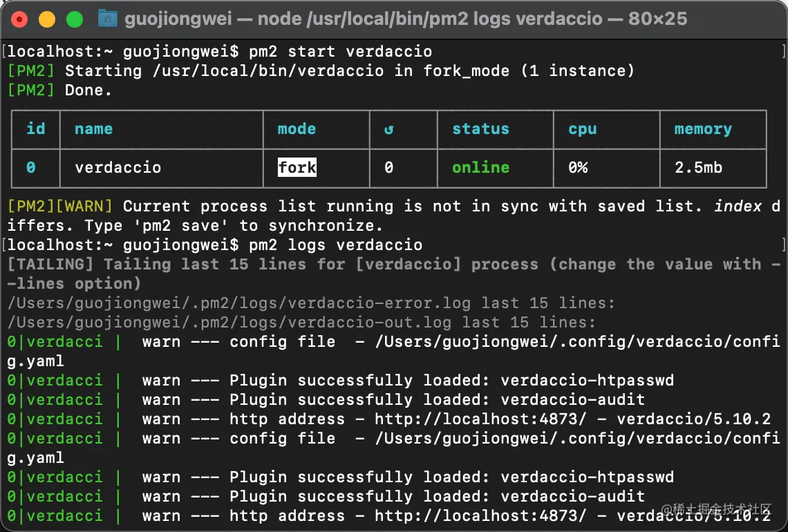788x532 pixels.
Task: Click the 'pm2 start verdaccio' command line
Action: [x=340, y=52]
